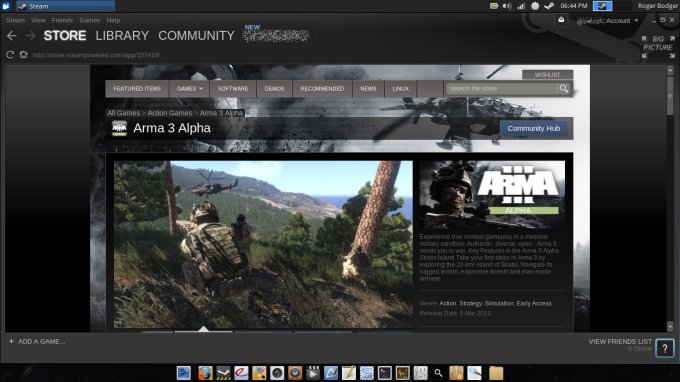Click the Arma 3 screenshot of soldier and helicopter
Viewport: 680px width, 382px height.
(x=263, y=245)
